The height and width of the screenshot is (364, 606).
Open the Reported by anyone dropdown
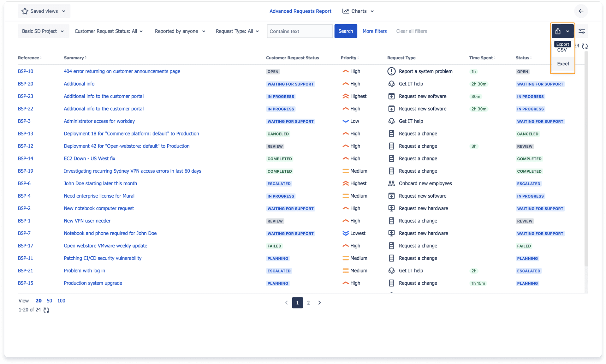click(x=180, y=31)
